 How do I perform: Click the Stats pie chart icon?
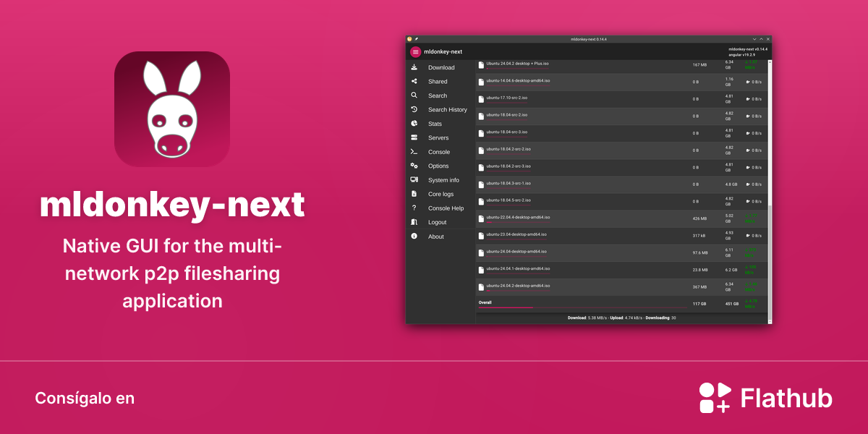[414, 124]
